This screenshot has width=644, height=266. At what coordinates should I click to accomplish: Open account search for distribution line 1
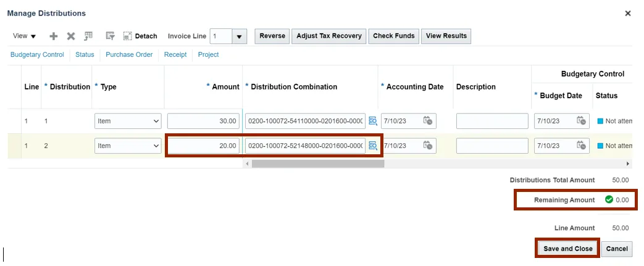[373, 121]
